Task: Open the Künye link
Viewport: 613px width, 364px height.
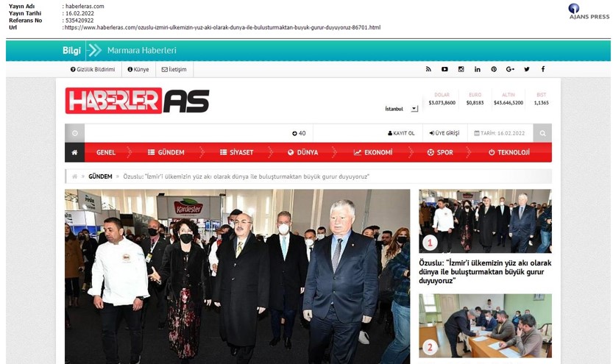Action: pos(138,70)
